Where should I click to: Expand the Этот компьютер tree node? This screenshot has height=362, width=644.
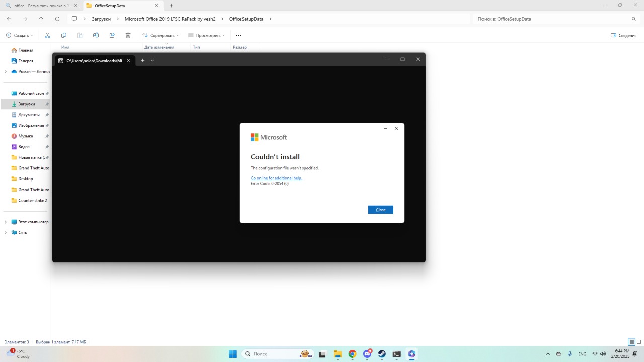(x=6, y=222)
